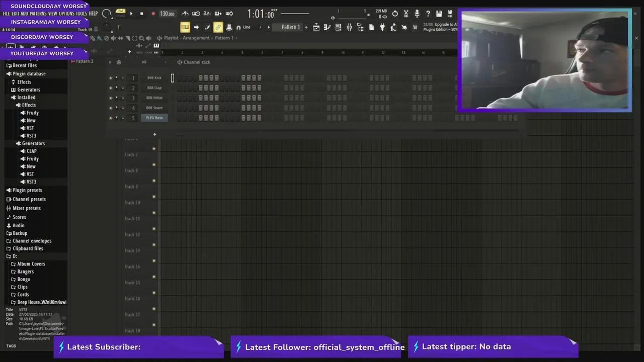This screenshot has width=644, height=362.
Task: Add a channel with plus button
Action: click(154, 134)
